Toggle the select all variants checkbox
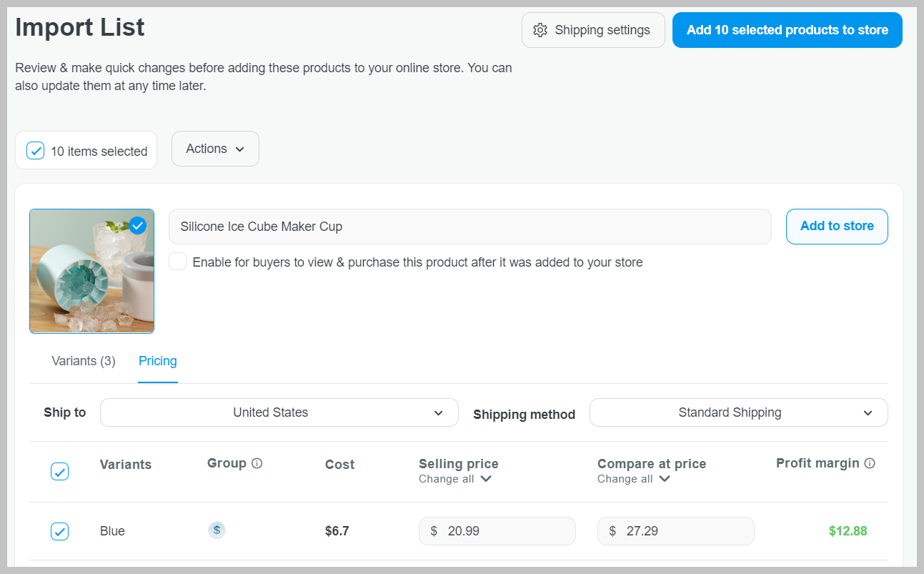The height and width of the screenshot is (574, 924). point(60,472)
